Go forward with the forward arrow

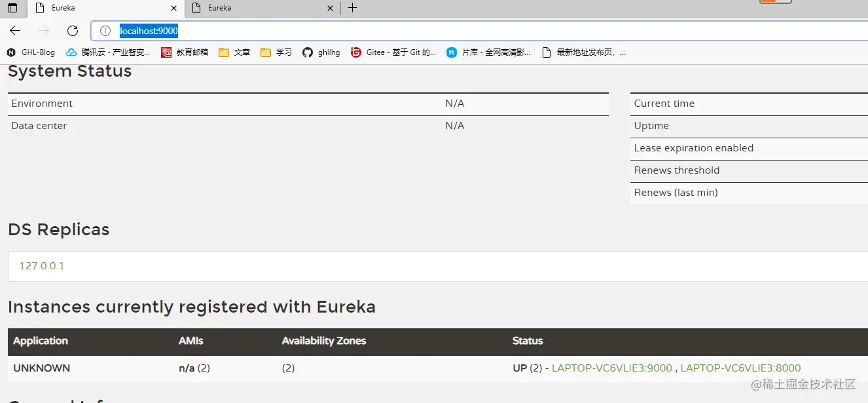coord(44,31)
